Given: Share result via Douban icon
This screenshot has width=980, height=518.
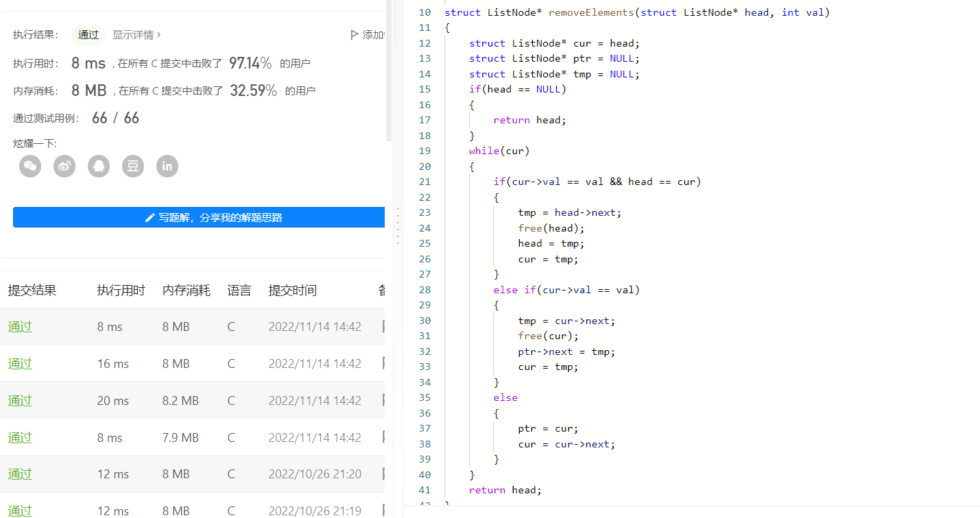Looking at the screenshot, I should pyautogui.click(x=133, y=166).
